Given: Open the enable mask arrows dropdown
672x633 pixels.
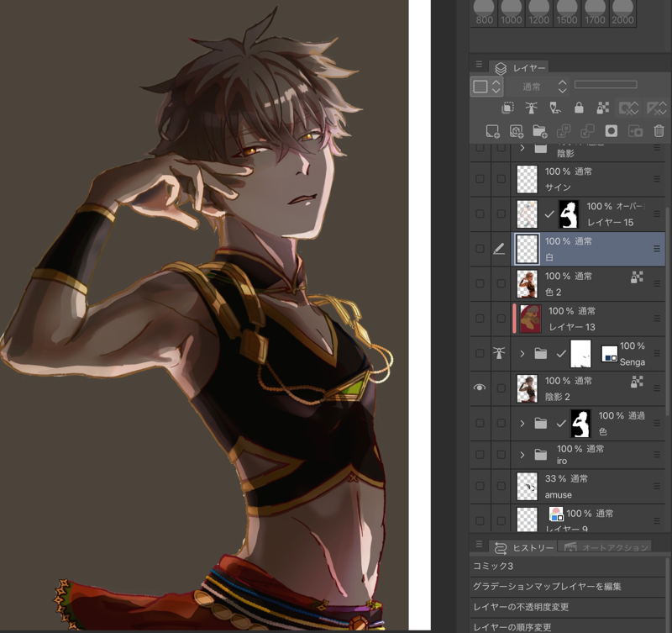Looking at the screenshot, I should coord(634,108).
